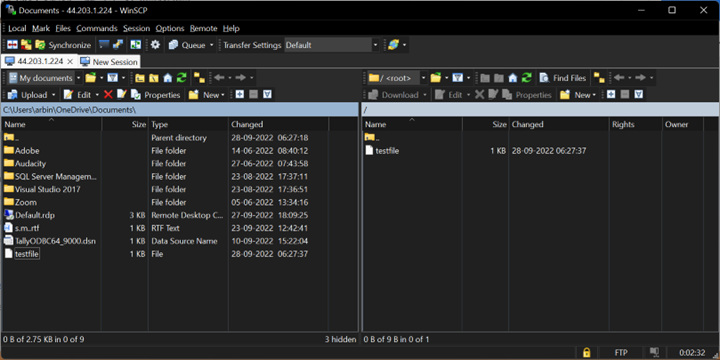Viewport: 720px width, 360px height.
Task: Open in PuTTY icon
Action: pos(118,45)
